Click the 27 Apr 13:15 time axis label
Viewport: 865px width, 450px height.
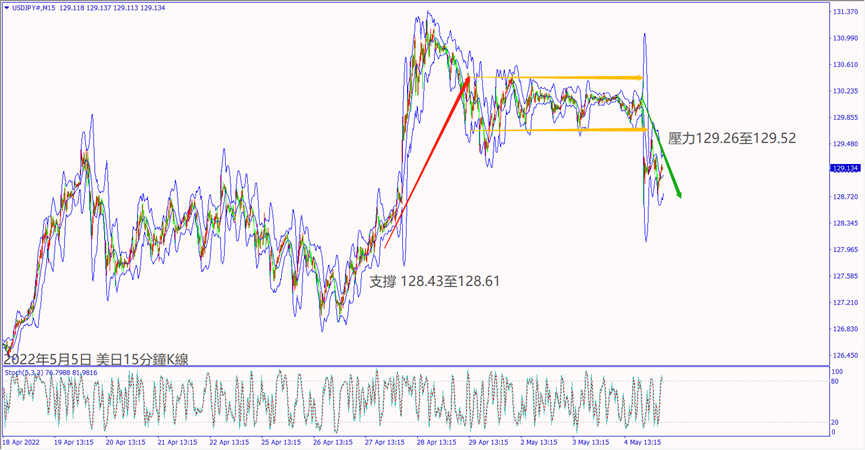tap(386, 441)
